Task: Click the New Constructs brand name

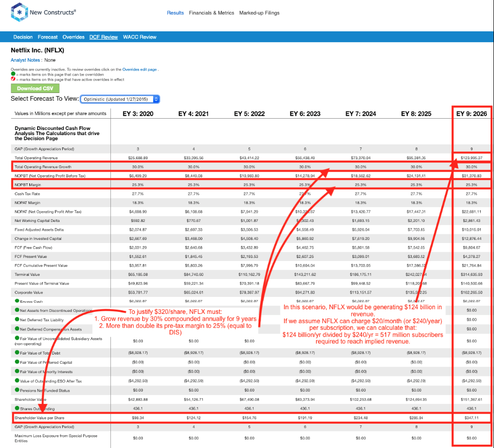Action: (52, 12)
